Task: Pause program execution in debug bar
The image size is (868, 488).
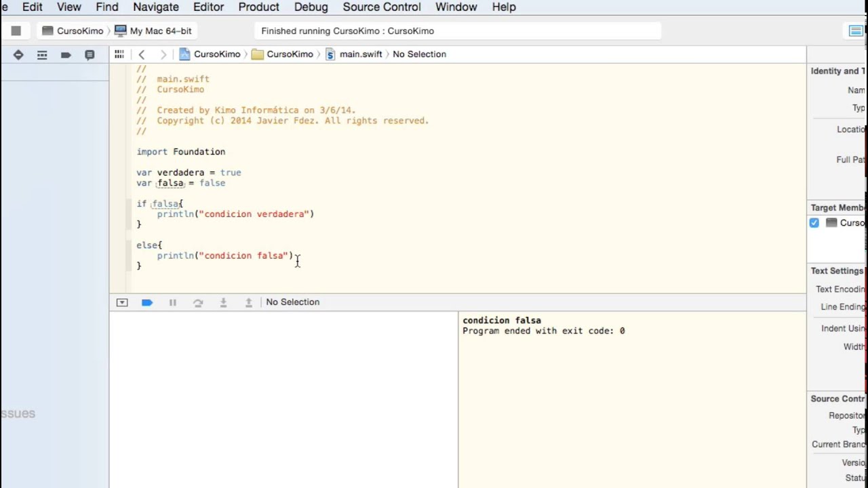Action: click(x=173, y=302)
